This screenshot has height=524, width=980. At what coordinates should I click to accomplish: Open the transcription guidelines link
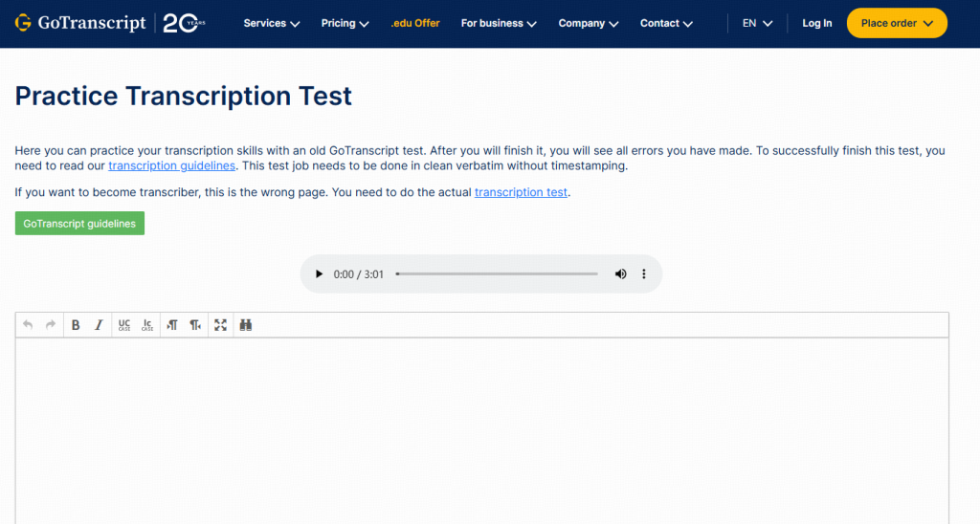click(172, 165)
